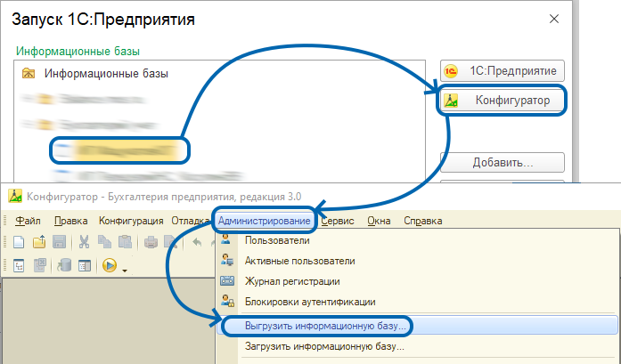621x364 pixels.
Task: Click the Close configuration icon
Action: point(39,265)
